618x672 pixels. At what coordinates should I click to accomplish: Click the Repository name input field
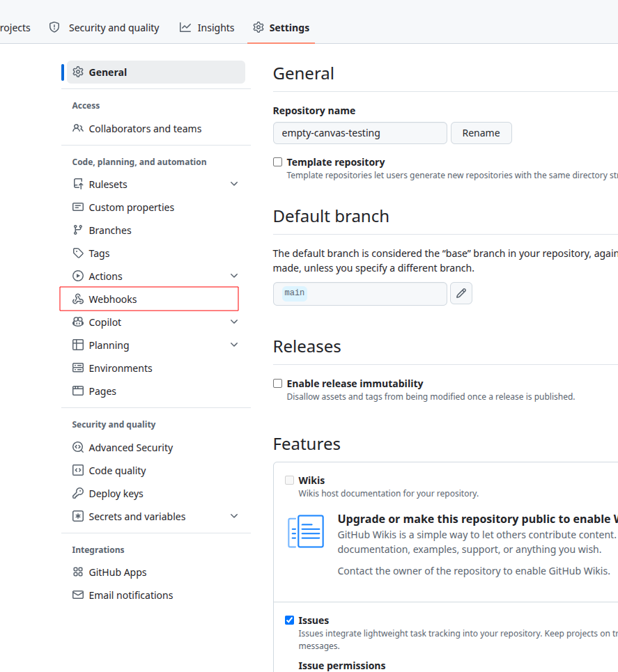[x=360, y=133]
